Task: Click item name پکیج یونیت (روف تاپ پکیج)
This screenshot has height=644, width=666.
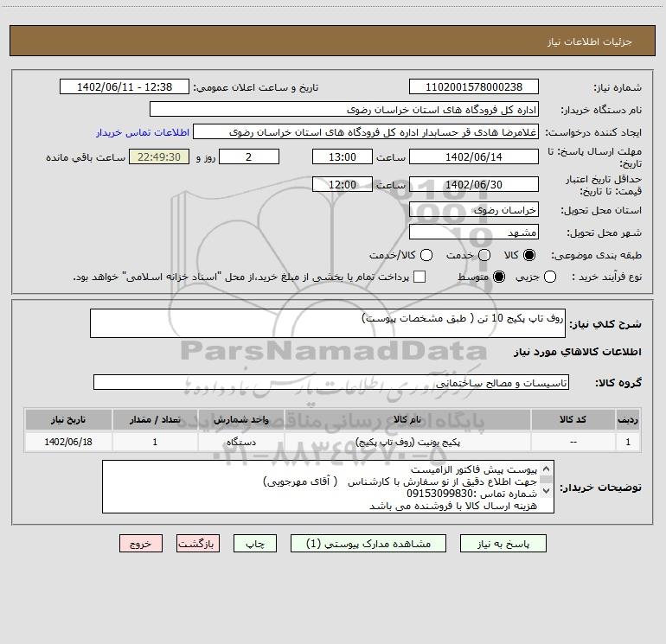Action: [x=407, y=442]
